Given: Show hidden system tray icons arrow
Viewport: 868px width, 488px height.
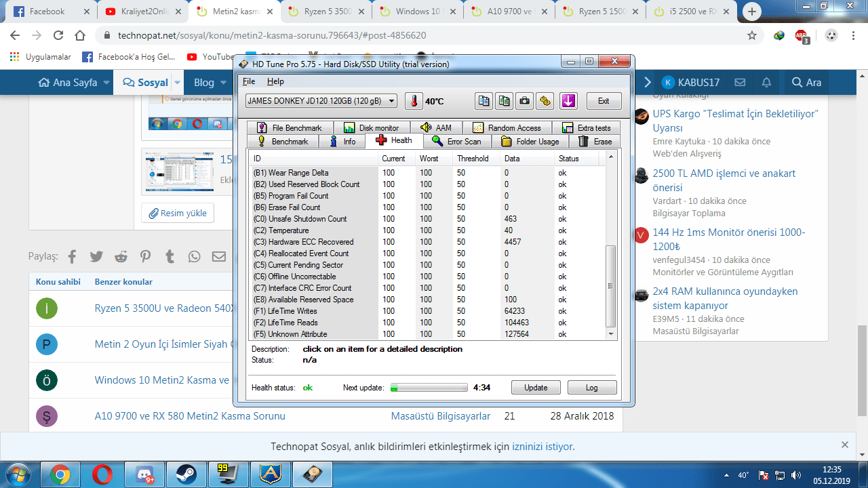Looking at the screenshot, I should point(726,474).
